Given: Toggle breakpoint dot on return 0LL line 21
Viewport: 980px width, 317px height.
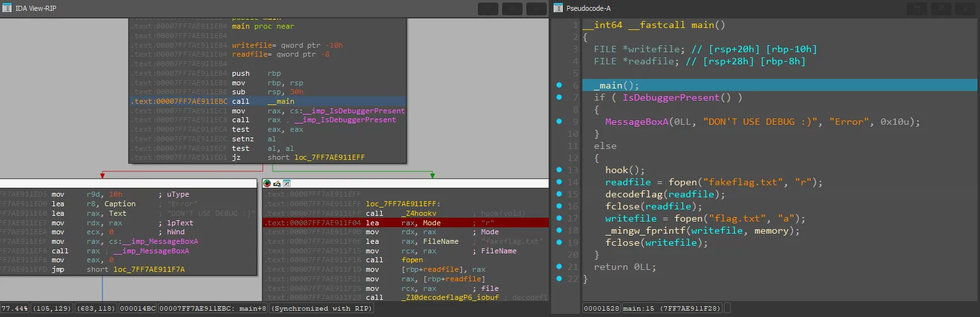Looking at the screenshot, I should pos(559,267).
